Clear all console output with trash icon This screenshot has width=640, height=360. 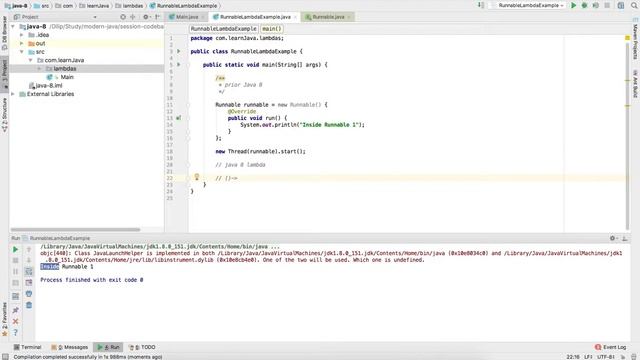pos(29,305)
